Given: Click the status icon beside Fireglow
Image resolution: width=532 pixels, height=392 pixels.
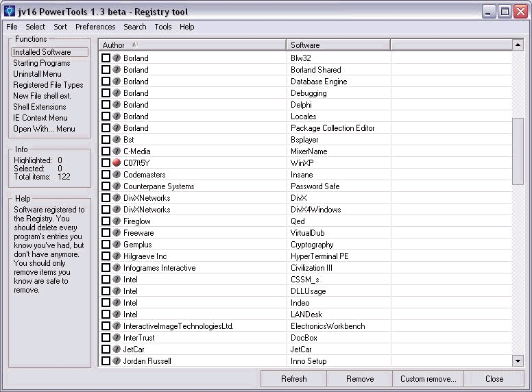Looking at the screenshot, I should tap(117, 221).
